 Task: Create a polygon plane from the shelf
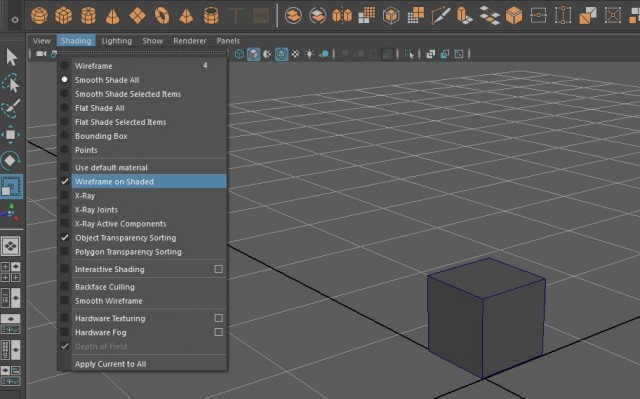click(137, 16)
